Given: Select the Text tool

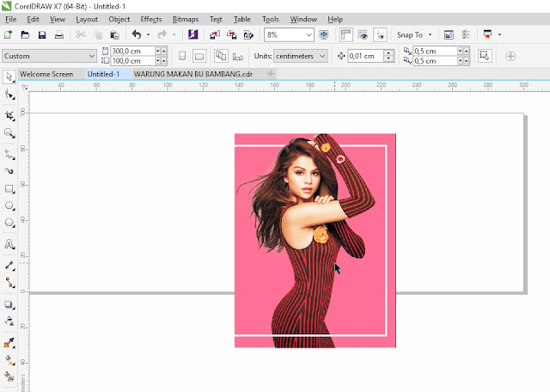Looking at the screenshot, I should click(9, 244).
